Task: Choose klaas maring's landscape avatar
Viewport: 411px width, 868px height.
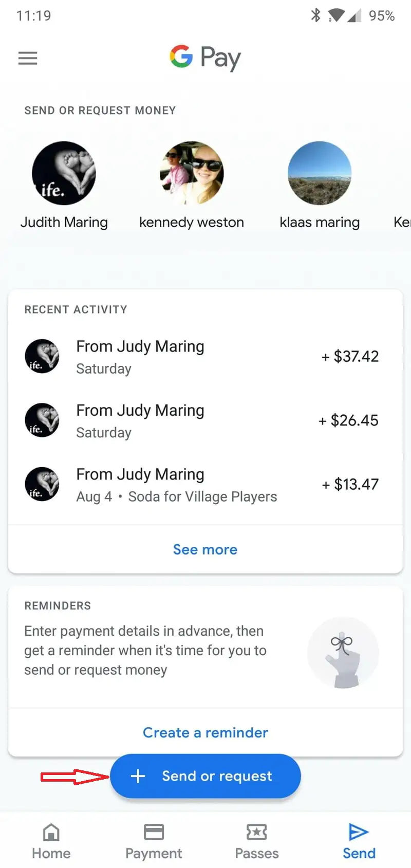Action: 320,173
